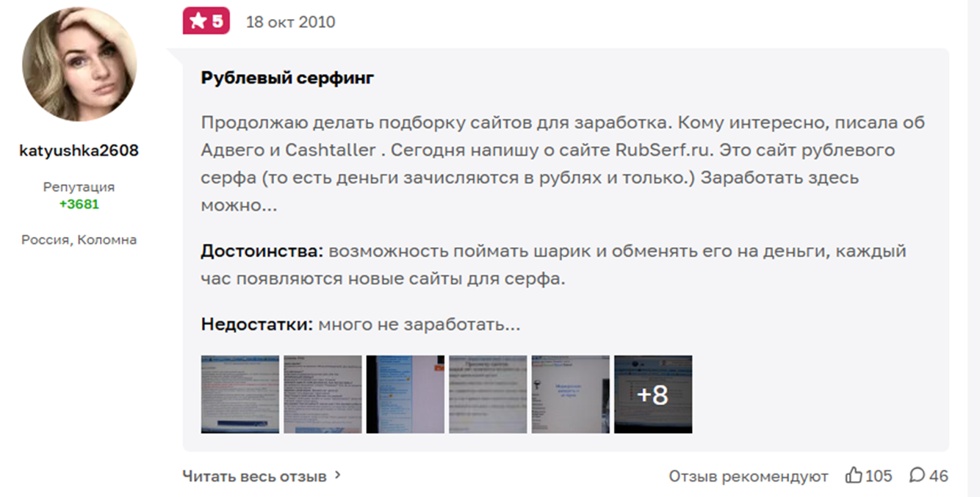
Task: Select the Отзыв рекомендуют label
Action: (x=749, y=476)
